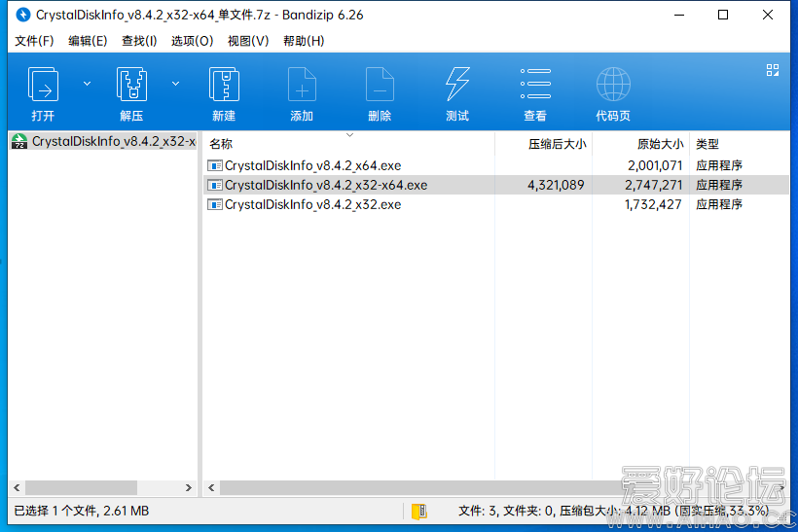798x532 pixels.
Task: Click the original size value 2,001,071
Action: tap(655, 165)
